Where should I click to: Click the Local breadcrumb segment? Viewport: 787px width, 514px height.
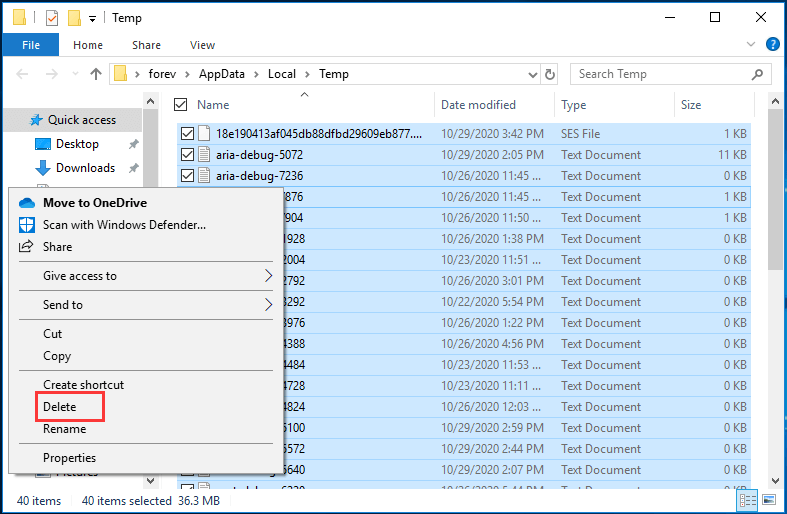[x=282, y=74]
